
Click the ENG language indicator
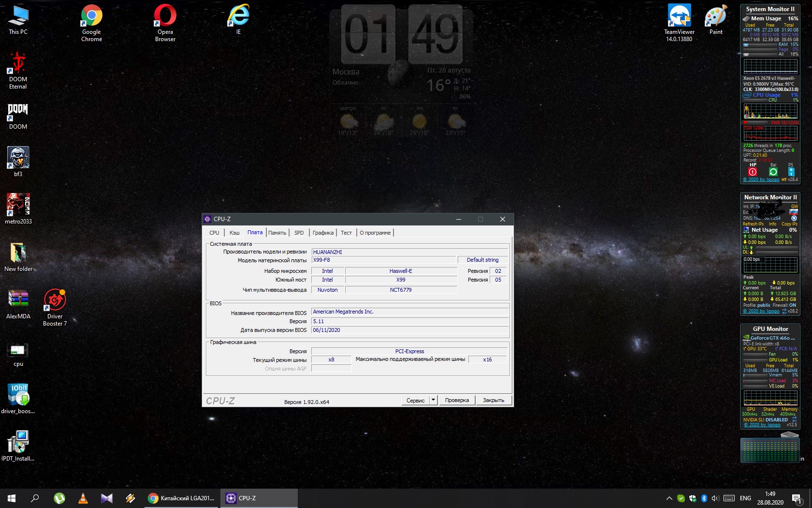[746, 498]
